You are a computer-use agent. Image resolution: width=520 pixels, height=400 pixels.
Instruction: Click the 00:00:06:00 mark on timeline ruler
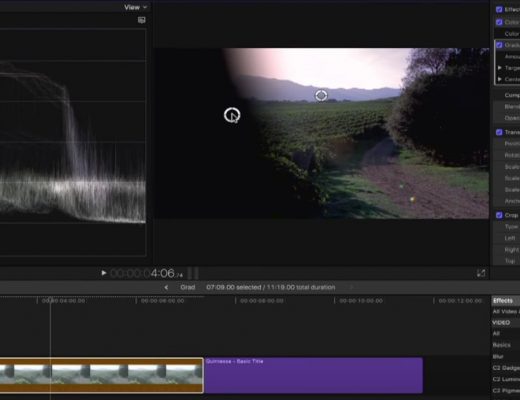click(162, 301)
